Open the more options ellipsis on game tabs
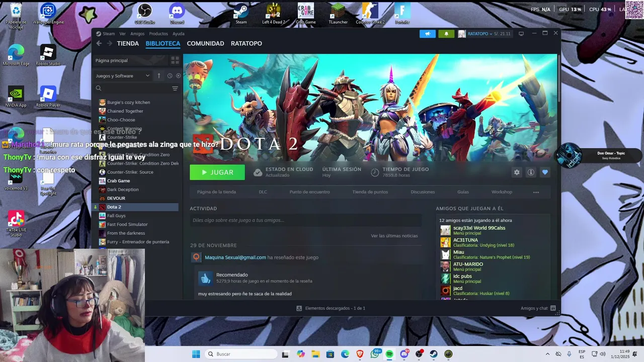 536,192
